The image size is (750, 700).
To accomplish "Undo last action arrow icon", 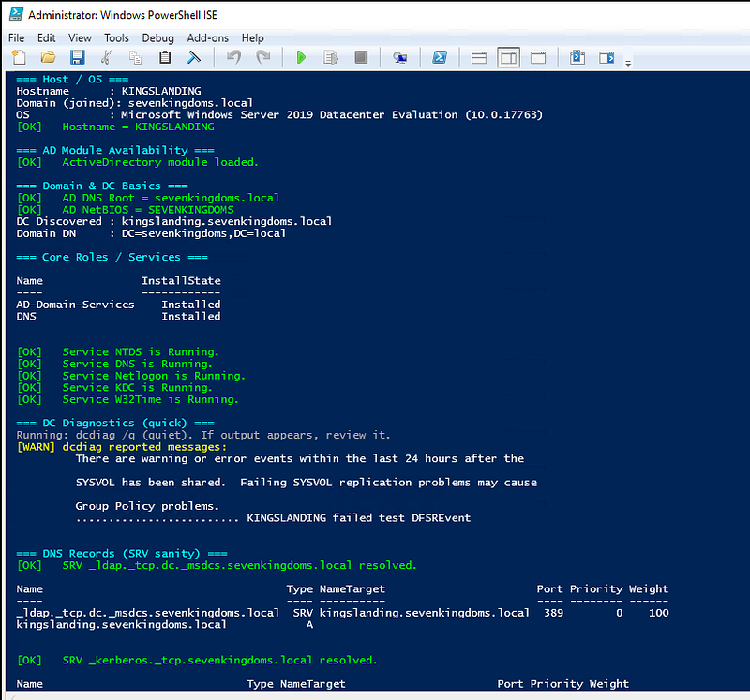I will coord(233,58).
